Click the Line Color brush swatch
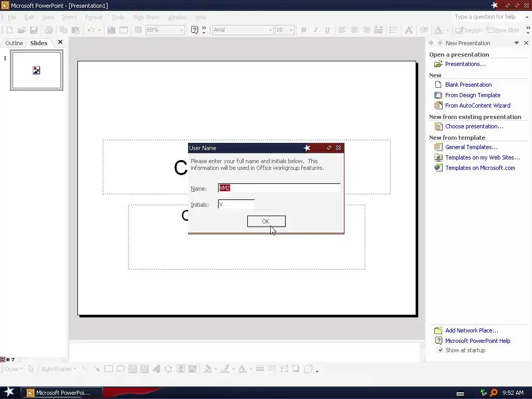 224,369
